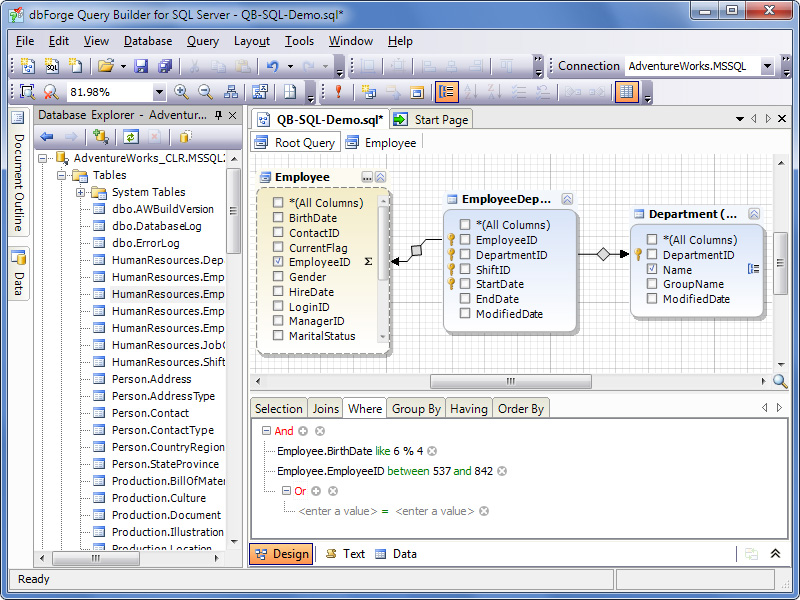Viewport: 800px width, 600px height.
Task: Click the Open file folder icon
Action: point(106,66)
